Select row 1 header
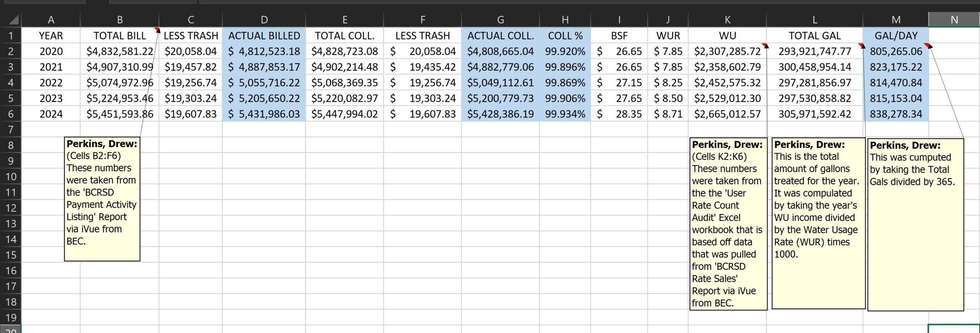The width and height of the screenshot is (980, 333). [11, 36]
